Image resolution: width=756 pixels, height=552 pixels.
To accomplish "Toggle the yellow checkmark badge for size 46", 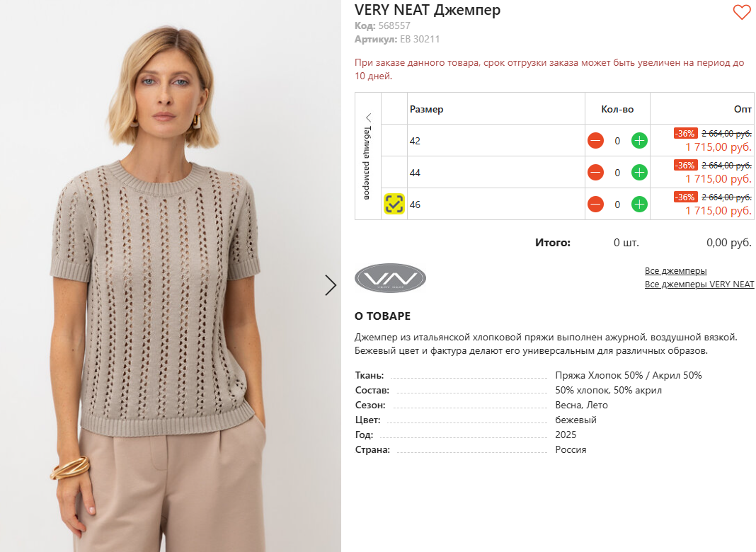I will [x=394, y=204].
